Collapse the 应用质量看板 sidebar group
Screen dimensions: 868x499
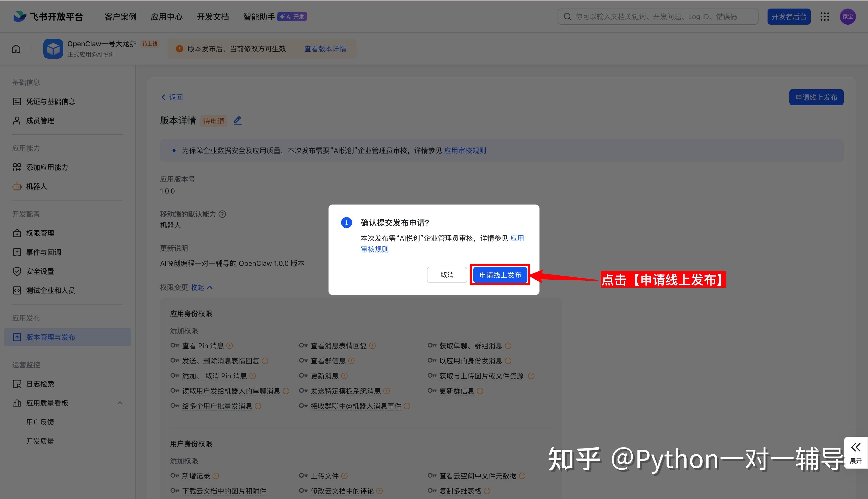(120, 403)
